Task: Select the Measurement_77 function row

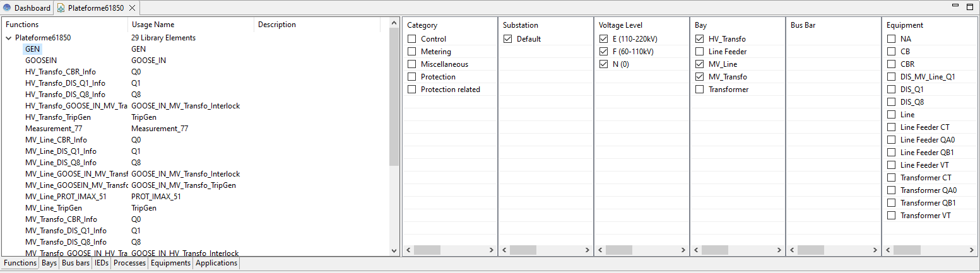Action: (54, 129)
